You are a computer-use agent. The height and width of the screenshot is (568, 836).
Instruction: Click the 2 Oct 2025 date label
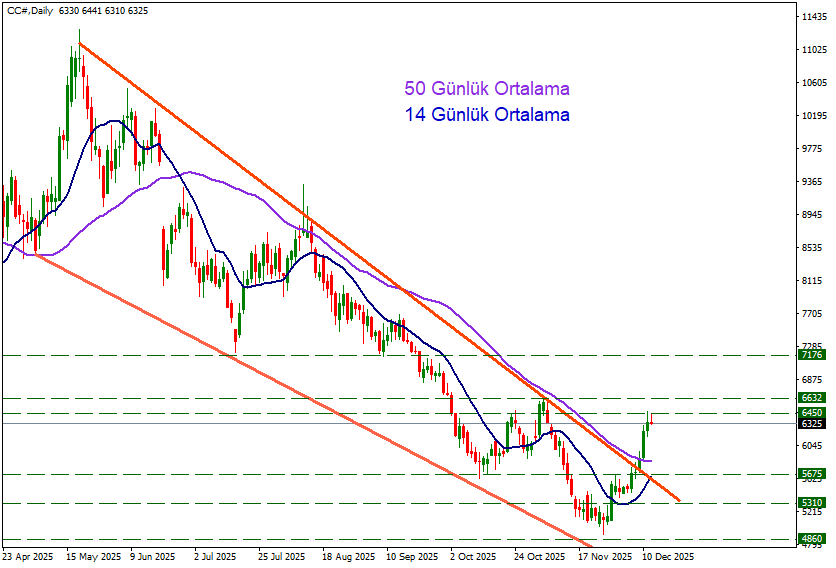[x=473, y=556]
